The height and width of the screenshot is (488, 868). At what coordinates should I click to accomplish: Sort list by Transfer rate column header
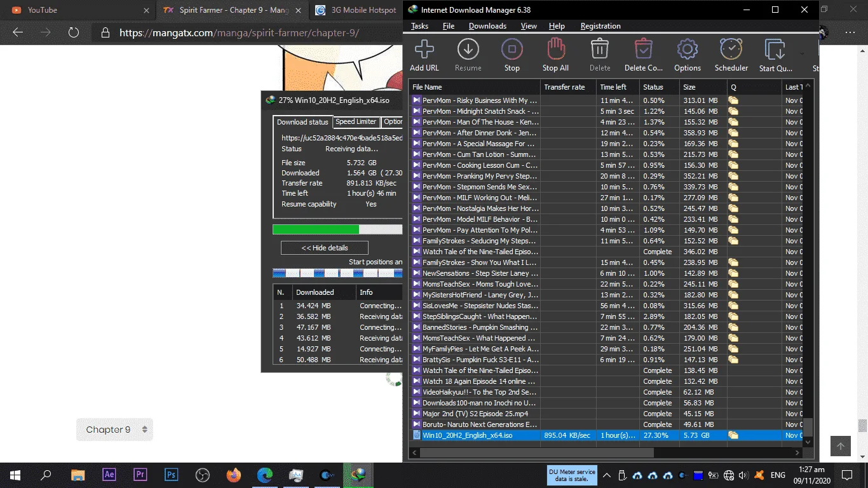pyautogui.click(x=568, y=87)
